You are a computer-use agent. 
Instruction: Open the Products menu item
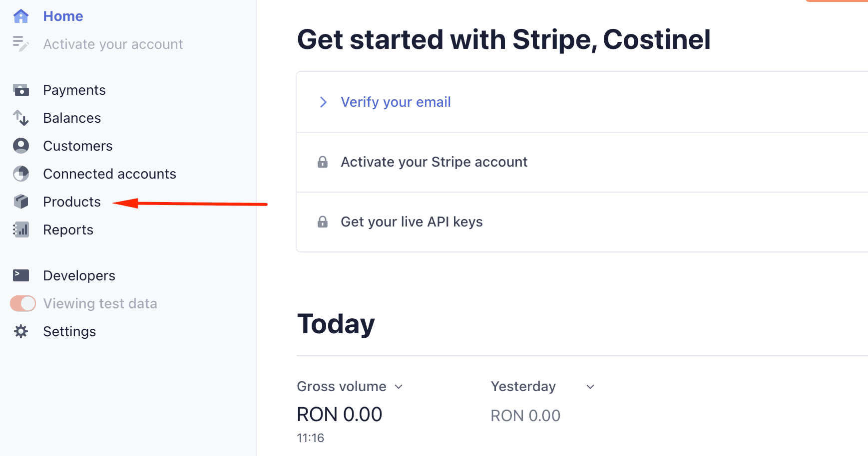tap(72, 202)
